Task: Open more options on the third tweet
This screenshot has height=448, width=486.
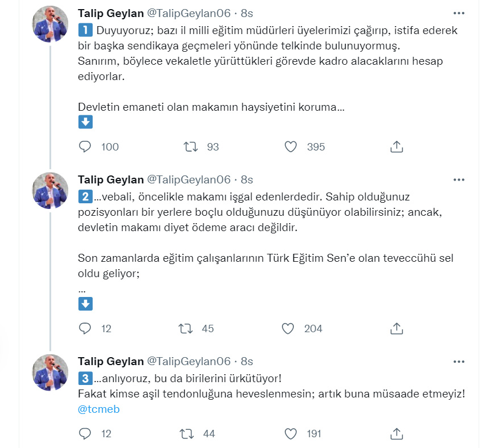Action: 459,361
